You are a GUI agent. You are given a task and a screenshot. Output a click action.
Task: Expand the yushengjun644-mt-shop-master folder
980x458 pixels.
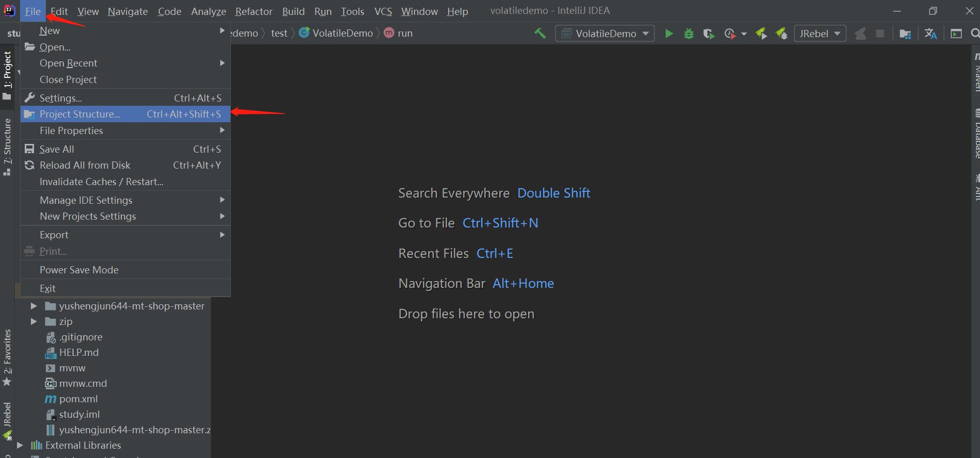pyautogui.click(x=33, y=306)
